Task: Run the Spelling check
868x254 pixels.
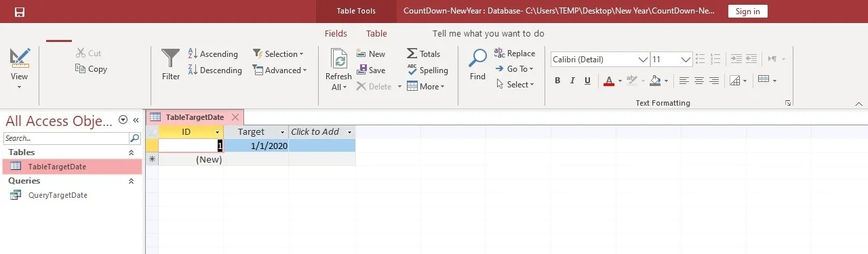Action: click(428, 70)
